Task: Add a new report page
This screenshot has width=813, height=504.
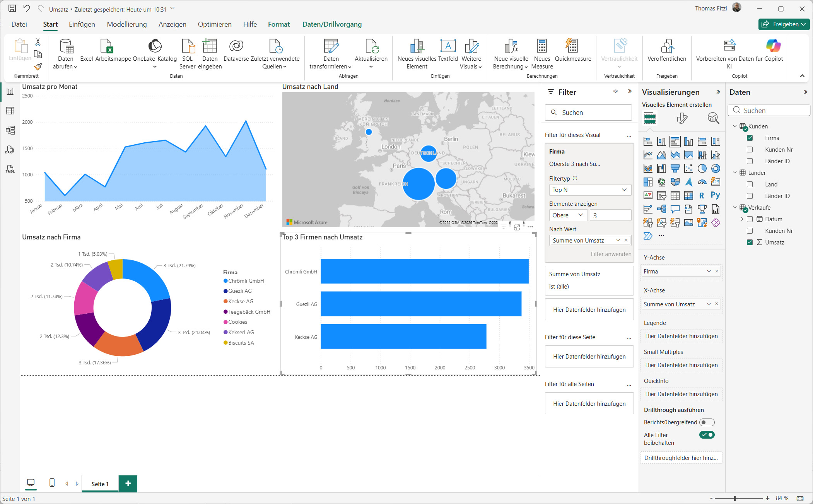Action: pyautogui.click(x=128, y=483)
